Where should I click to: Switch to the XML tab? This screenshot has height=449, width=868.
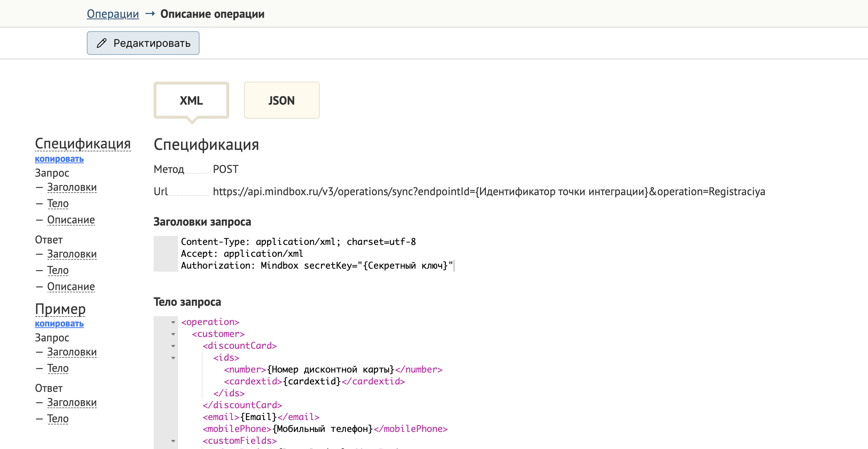pos(191,100)
